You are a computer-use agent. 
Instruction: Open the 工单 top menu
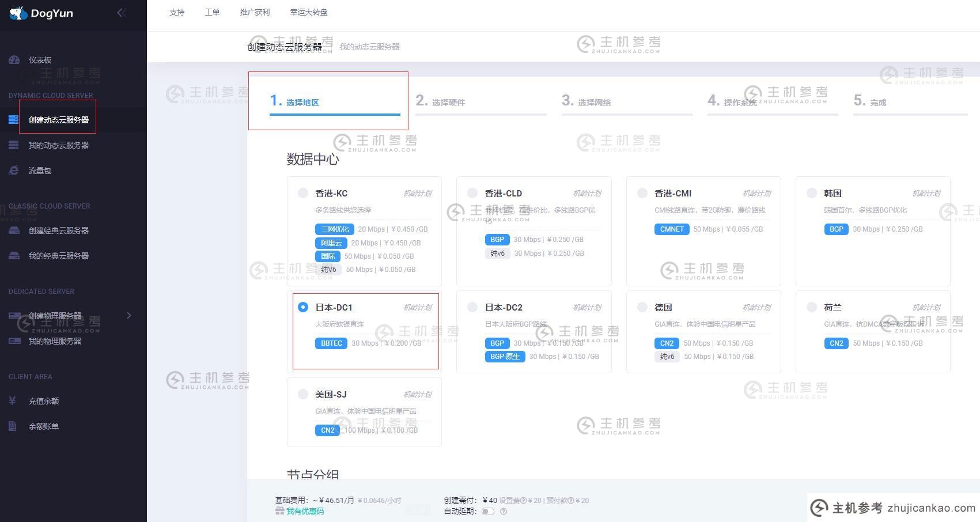(x=212, y=12)
